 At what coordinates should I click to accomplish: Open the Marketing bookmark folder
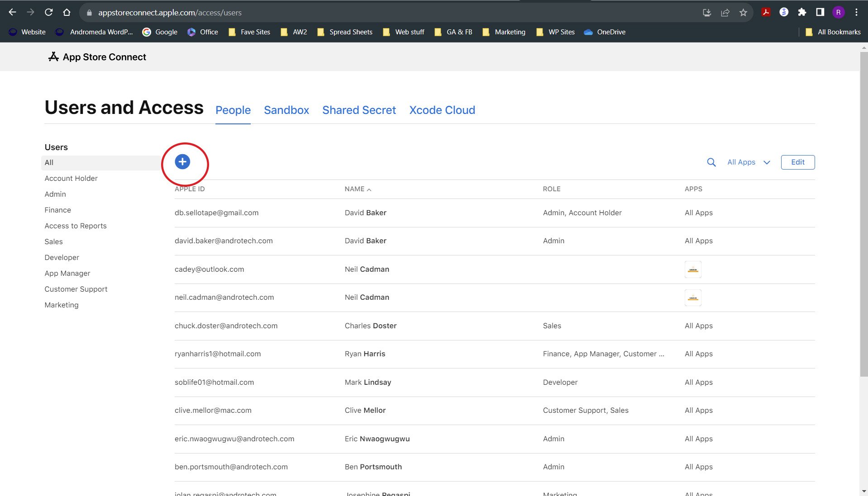[504, 32]
